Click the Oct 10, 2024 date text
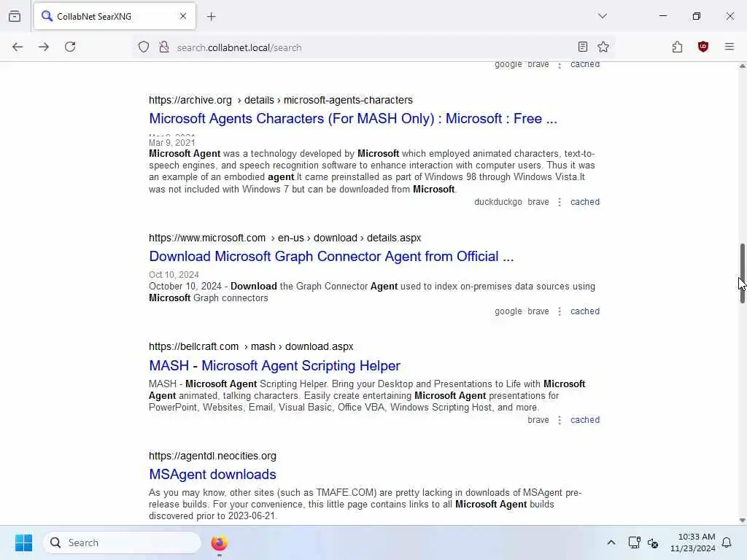 (x=174, y=275)
